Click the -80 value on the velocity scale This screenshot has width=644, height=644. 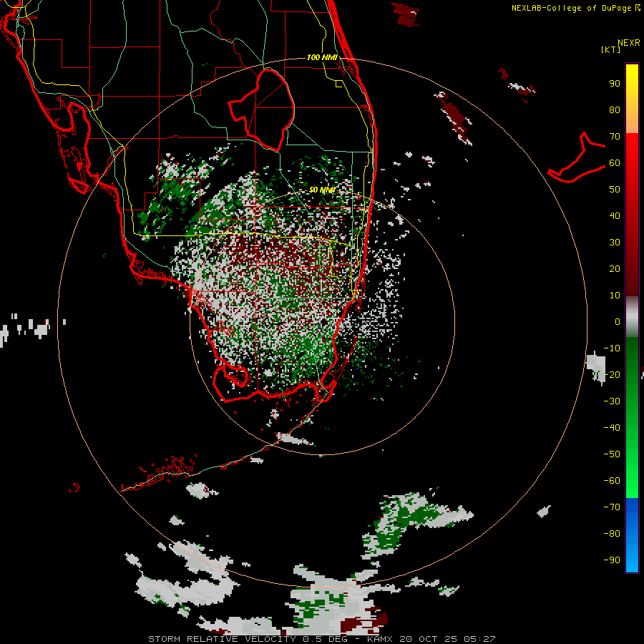point(612,534)
